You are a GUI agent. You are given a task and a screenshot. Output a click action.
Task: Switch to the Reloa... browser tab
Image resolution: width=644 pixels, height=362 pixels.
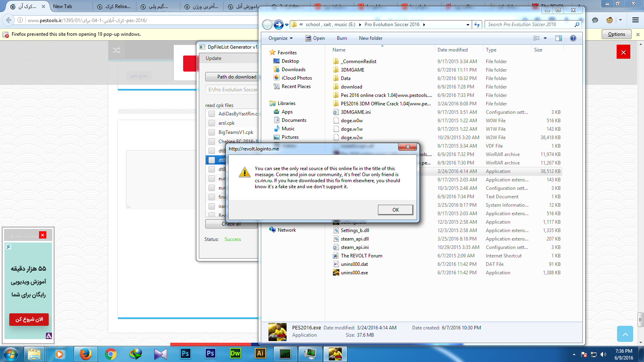click(114, 6)
